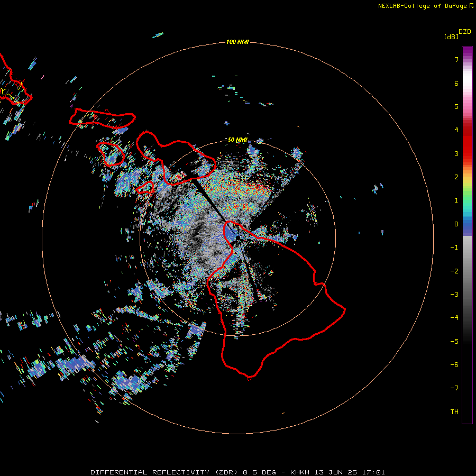Click the radar site dot at map center

(237, 237)
